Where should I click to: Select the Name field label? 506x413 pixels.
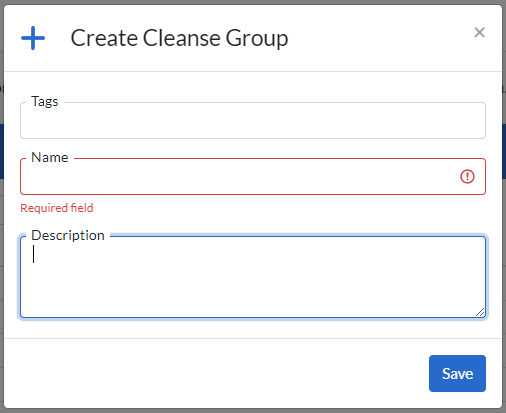[50, 157]
